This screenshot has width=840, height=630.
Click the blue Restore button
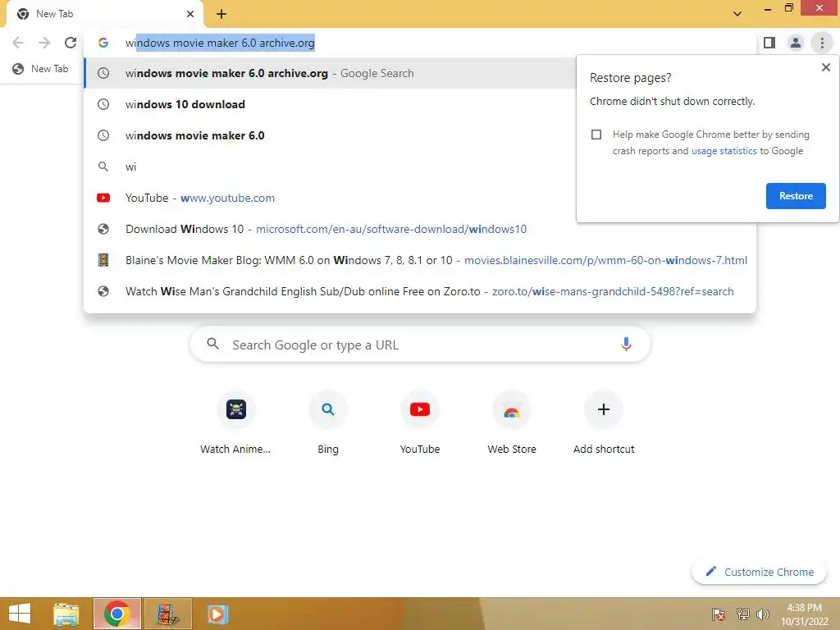click(x=796, y=196)
